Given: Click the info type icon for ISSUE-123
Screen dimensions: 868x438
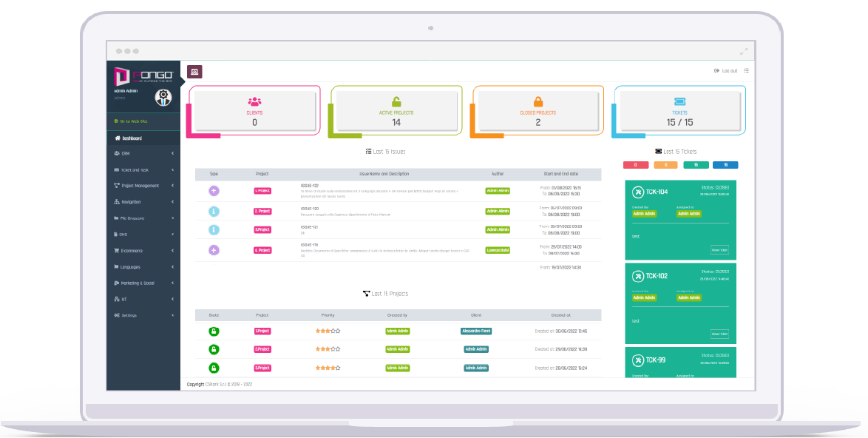Looking at the screenshot, I should point(214,211).
